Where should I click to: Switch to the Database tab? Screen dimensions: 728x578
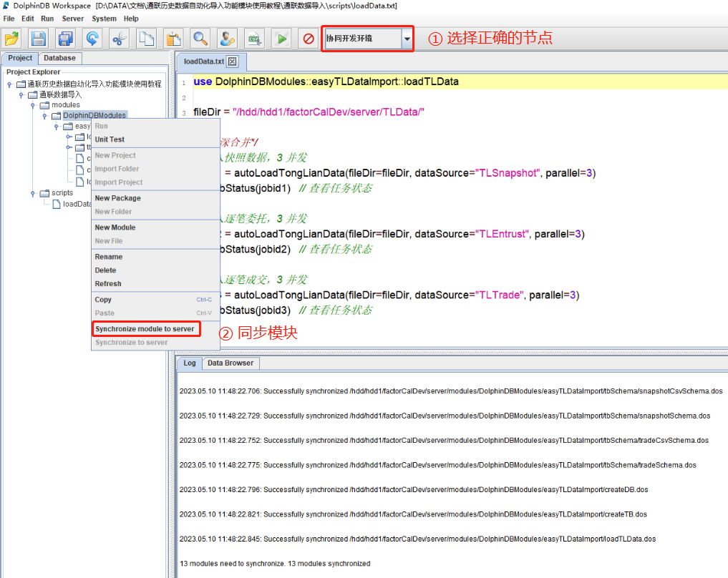(59, 58)
